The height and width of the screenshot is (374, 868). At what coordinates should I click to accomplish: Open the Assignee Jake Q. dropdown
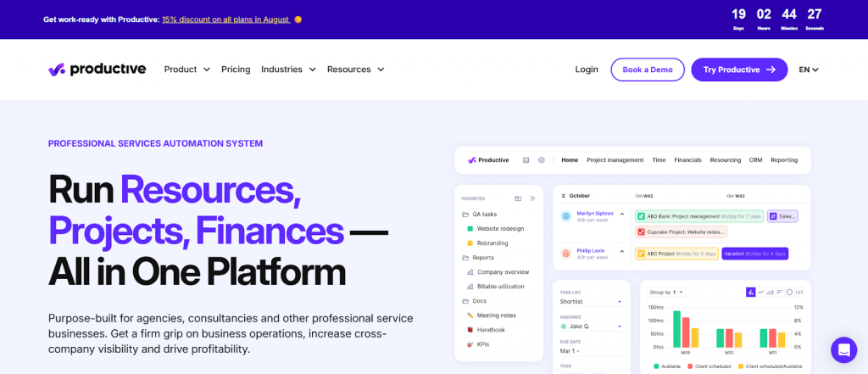click(591, 327)
